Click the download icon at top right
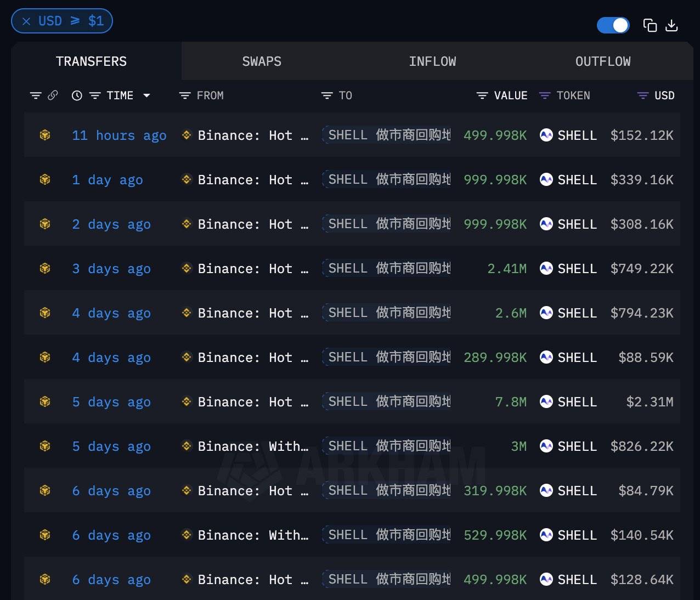 click(x=671, y=25)
